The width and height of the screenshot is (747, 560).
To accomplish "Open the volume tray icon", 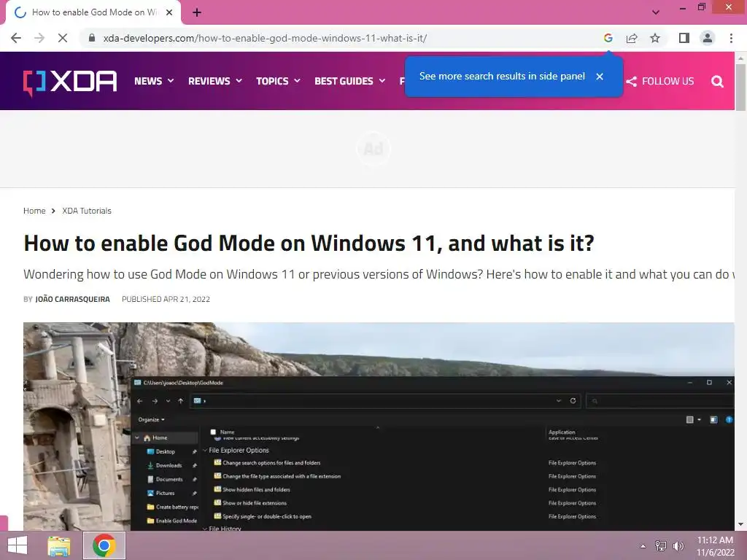I will pyautogui.click(x=678, y=546).
